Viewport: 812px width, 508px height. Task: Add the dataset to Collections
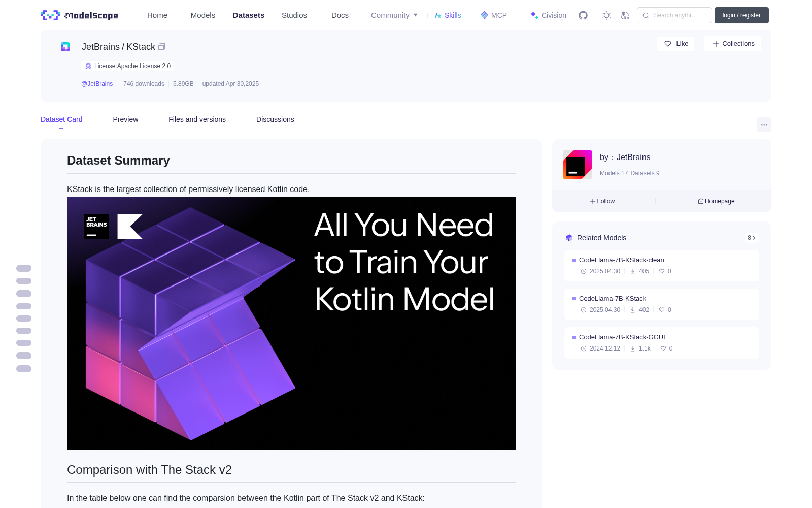click(x=733, y=44)
